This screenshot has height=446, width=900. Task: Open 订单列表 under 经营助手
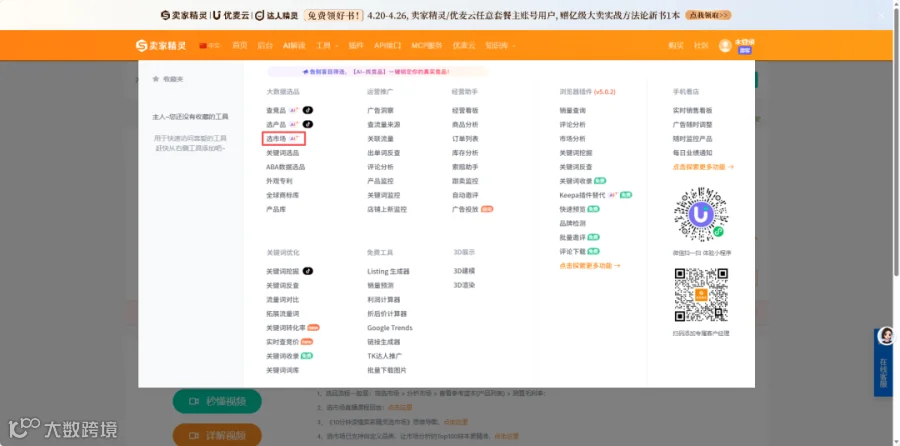click(465, 138)
